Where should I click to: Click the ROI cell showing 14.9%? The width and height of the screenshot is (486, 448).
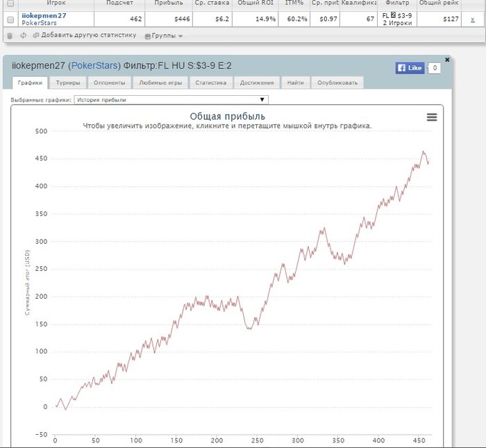(x=255, y=19)
